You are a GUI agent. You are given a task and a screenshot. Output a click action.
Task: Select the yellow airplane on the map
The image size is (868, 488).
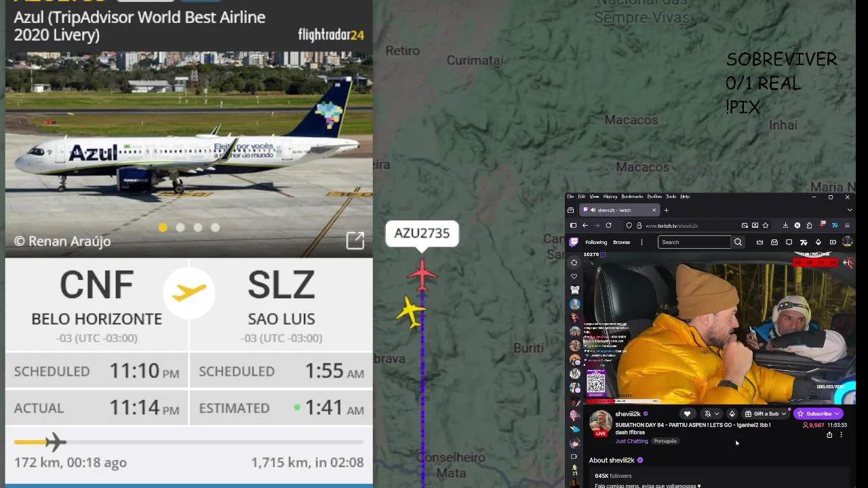coord(411,312)
